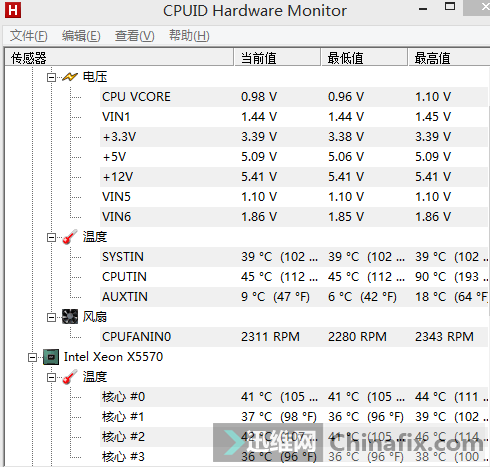
Task: Collapse the mainboard 温度 temperature section
Action: [x=51, y=238]
